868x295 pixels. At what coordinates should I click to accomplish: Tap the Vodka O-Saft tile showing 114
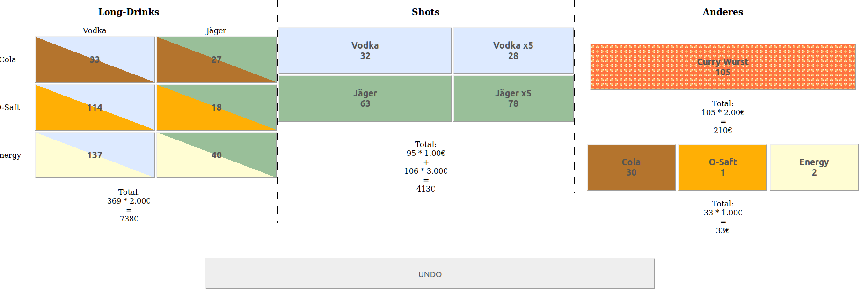point(95,107)
